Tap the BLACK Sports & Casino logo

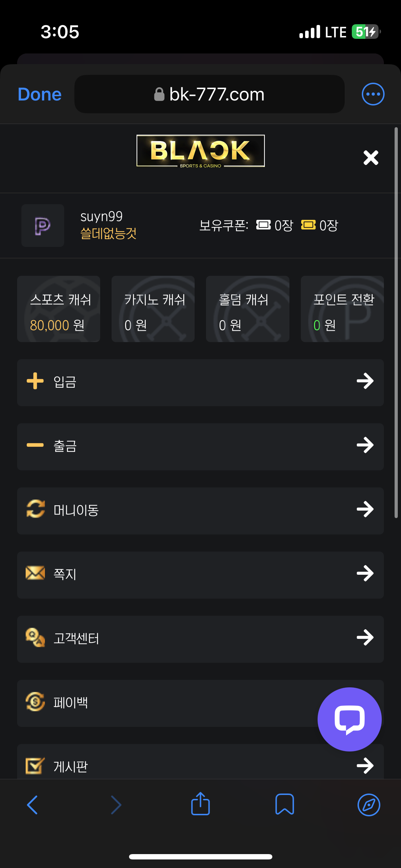[200, 151]
